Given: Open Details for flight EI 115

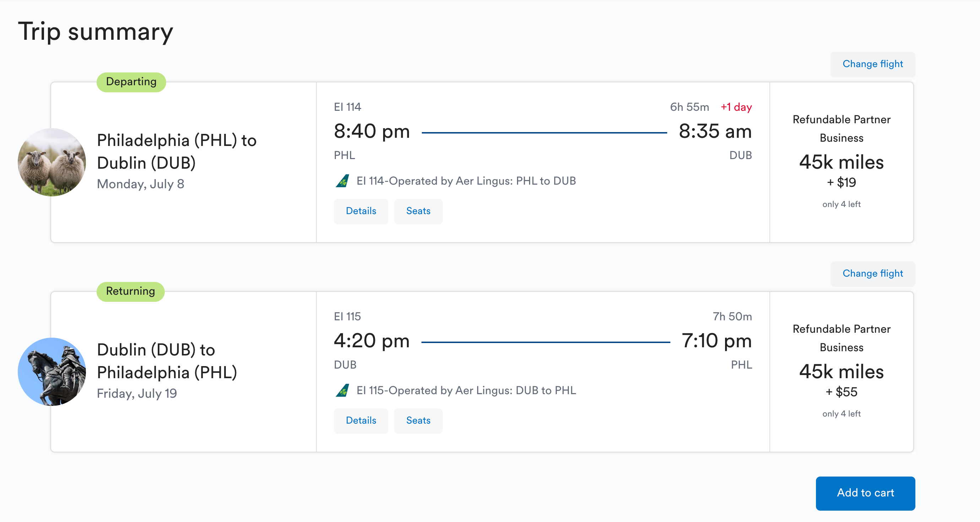Looking at the screenshot, I should click(361, 420).
